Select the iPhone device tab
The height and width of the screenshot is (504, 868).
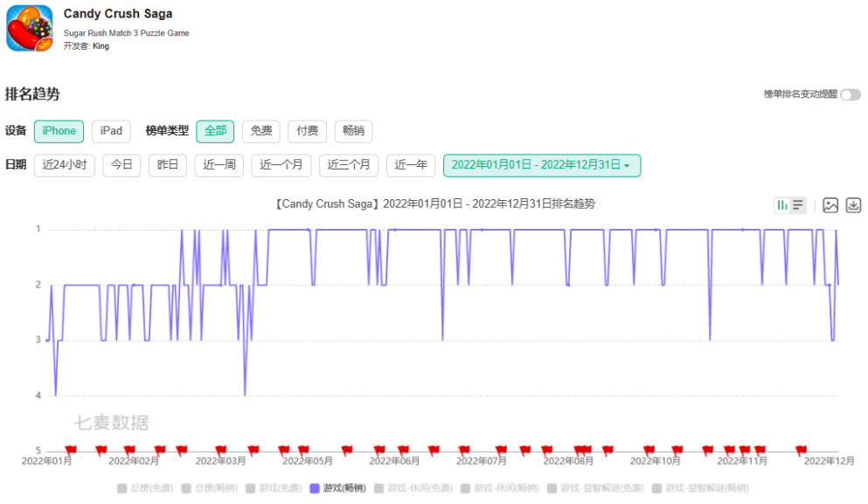click(x=58, y=131)
